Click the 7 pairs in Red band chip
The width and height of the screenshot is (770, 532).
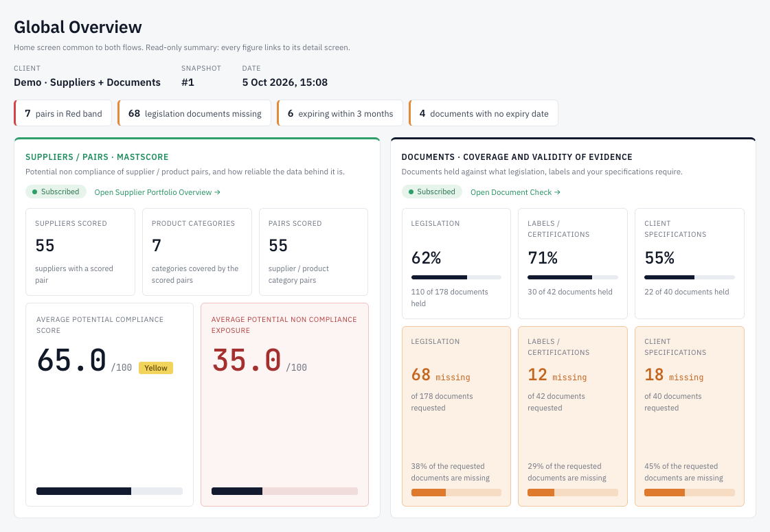[63, 113]
